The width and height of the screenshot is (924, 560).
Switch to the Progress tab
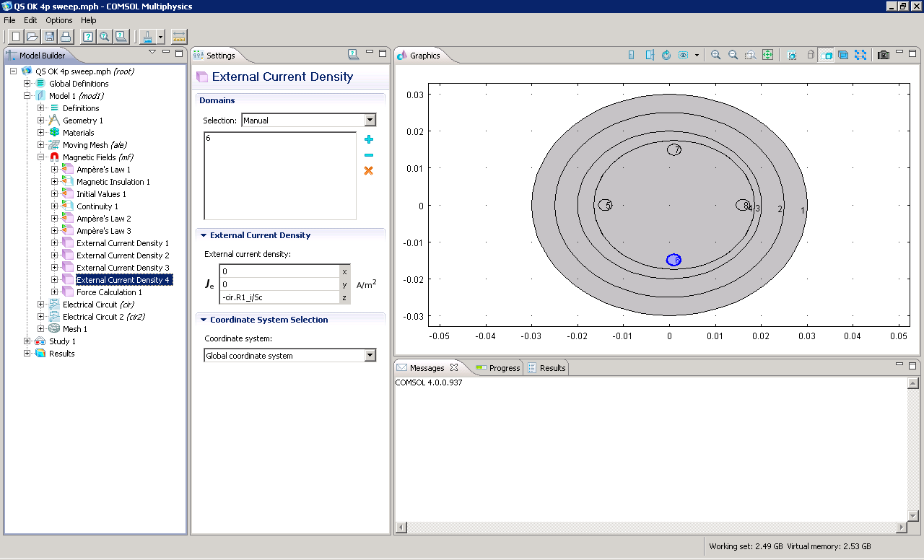pos(498,368)
